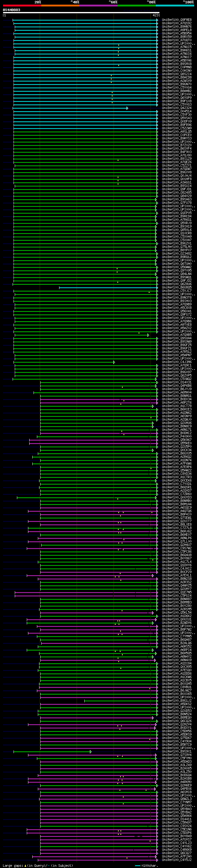Select hit label UniRef100_B9SMX8

[177, 64]
